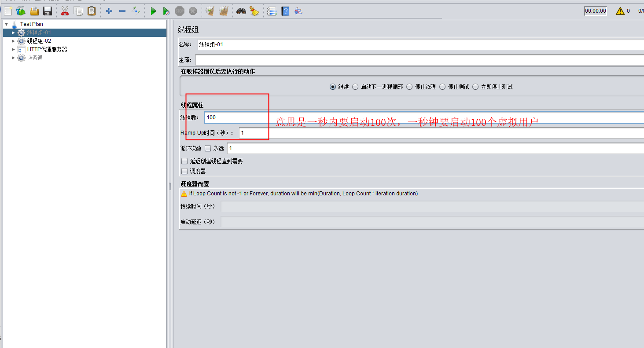The width and height of the screenshot is (644, 348).
Task: Collapse all tree nodes with the minus icon
Action: click(122, 11)
